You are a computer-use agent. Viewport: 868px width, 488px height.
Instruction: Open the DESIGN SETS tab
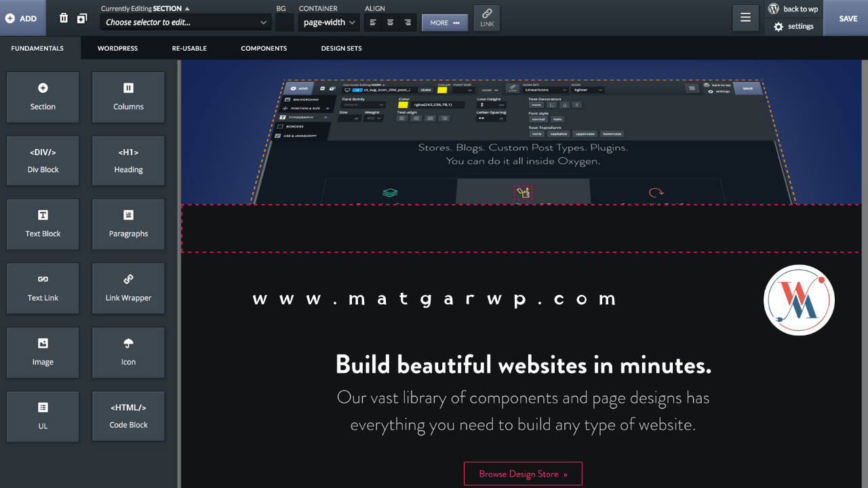click(341, 48)
